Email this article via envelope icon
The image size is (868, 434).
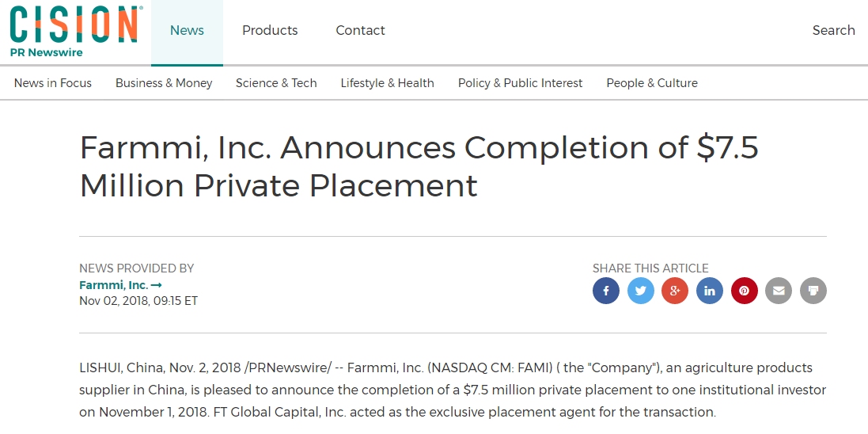(x=779, y=291)
